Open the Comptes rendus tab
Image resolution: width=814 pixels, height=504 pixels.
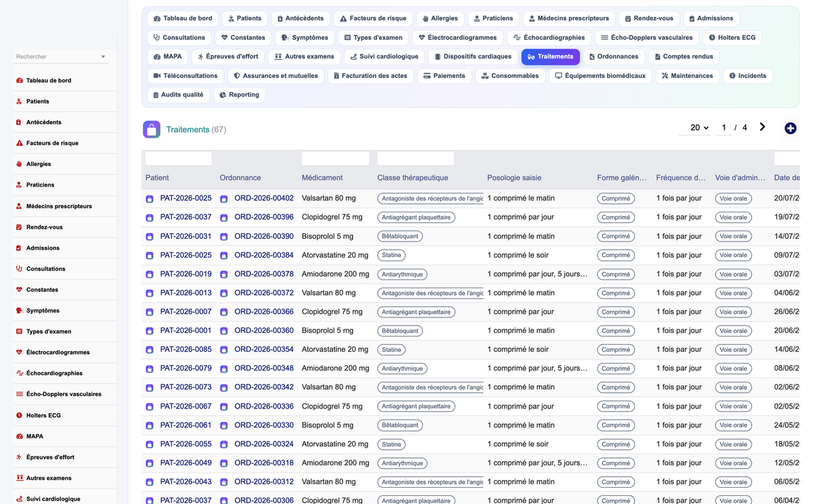(683, 57)
